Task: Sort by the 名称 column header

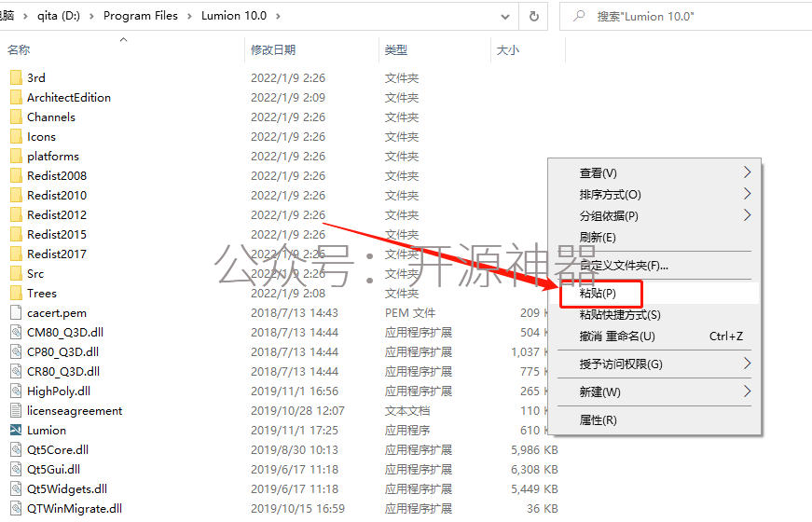Action: tap(122, 49)
